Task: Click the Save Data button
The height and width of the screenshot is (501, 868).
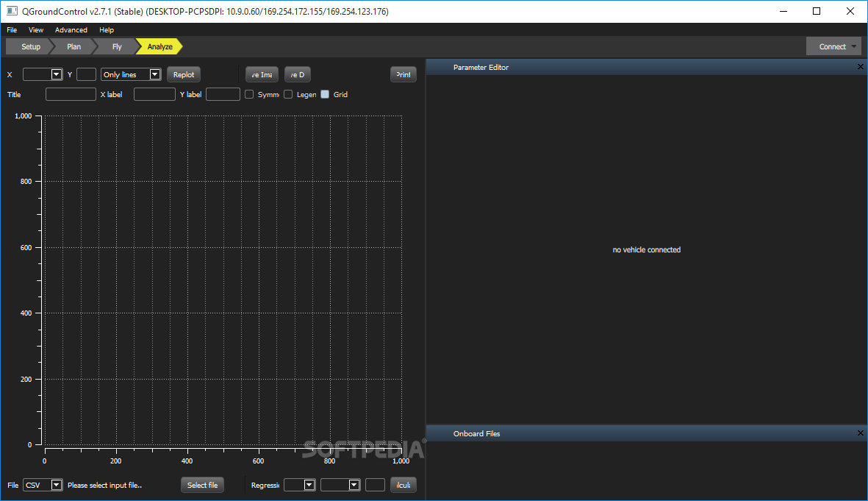Action: (298, 74)
